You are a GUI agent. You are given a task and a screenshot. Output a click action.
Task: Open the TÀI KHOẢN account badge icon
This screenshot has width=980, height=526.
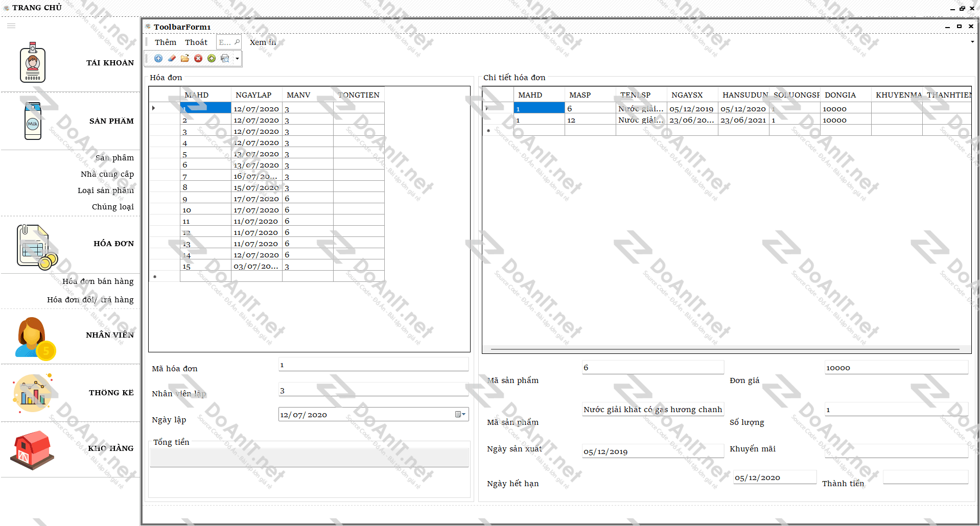[x=33, y=63]
